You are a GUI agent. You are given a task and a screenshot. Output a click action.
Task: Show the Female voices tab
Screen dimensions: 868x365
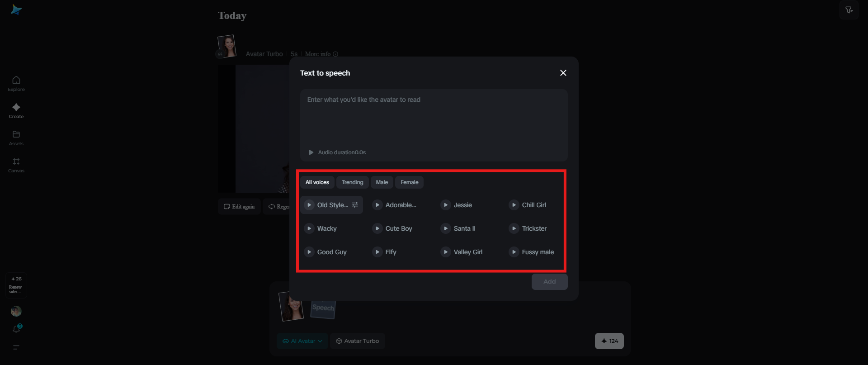pos(409,182)
